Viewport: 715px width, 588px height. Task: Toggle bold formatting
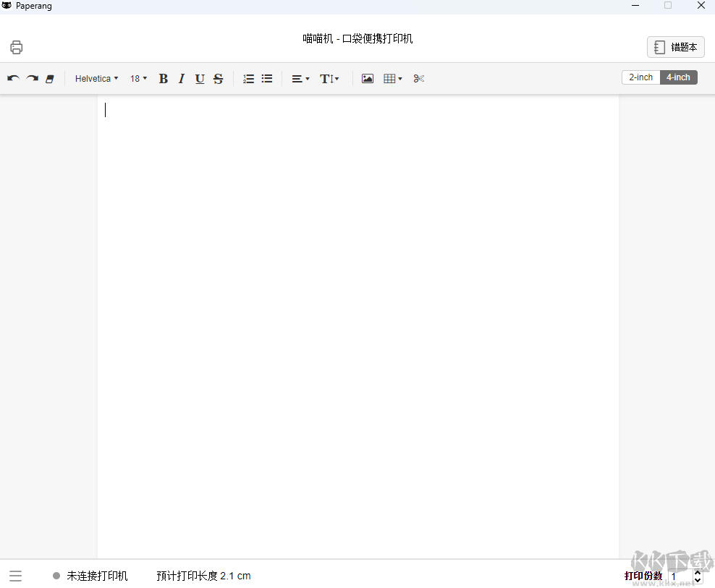(x=163, y=78)
